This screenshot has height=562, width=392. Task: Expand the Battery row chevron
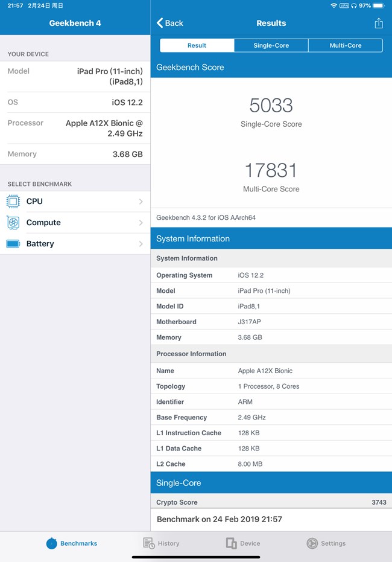(141, 244)
